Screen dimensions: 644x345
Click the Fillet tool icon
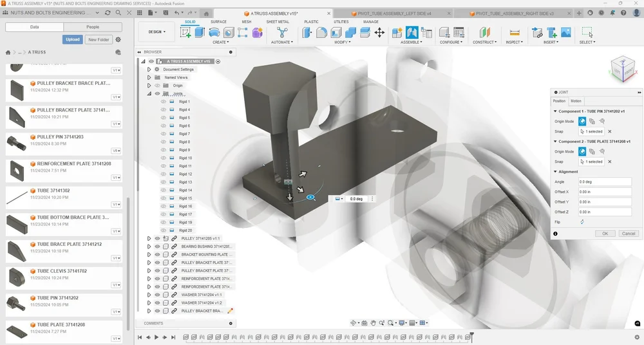pos(321,32)
